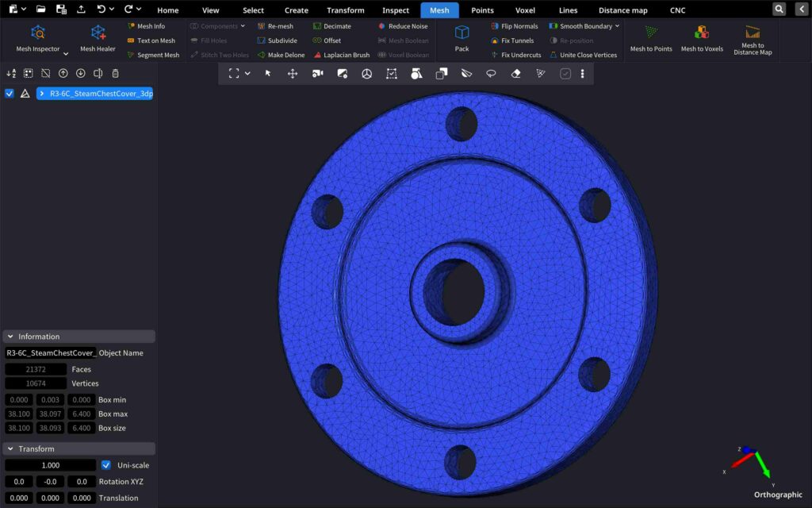Run the Re-mesh command
The image size is (812, 508).
pos(279,25)
